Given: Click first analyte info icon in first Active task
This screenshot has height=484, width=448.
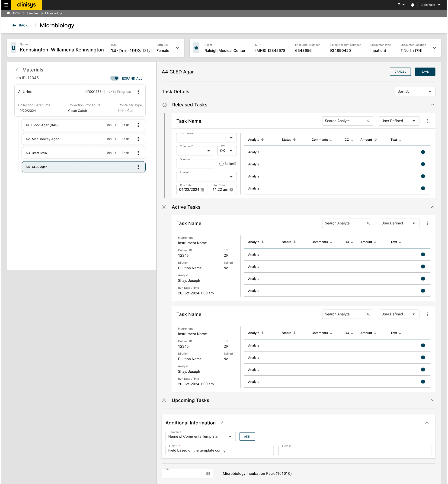Looking at the screenshot, I should point(423,255).
